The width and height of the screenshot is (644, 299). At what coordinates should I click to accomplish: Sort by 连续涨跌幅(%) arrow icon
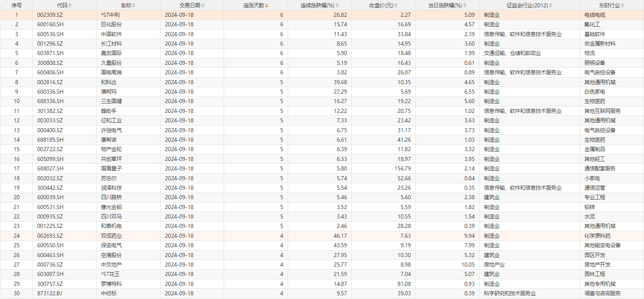(337, 6)
